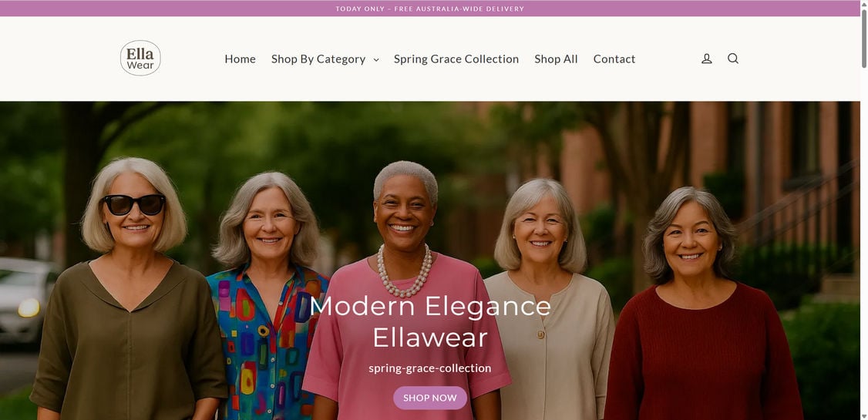Click the scrollbar up arrow
Screen dimensions: 868x420
point(864,4)
